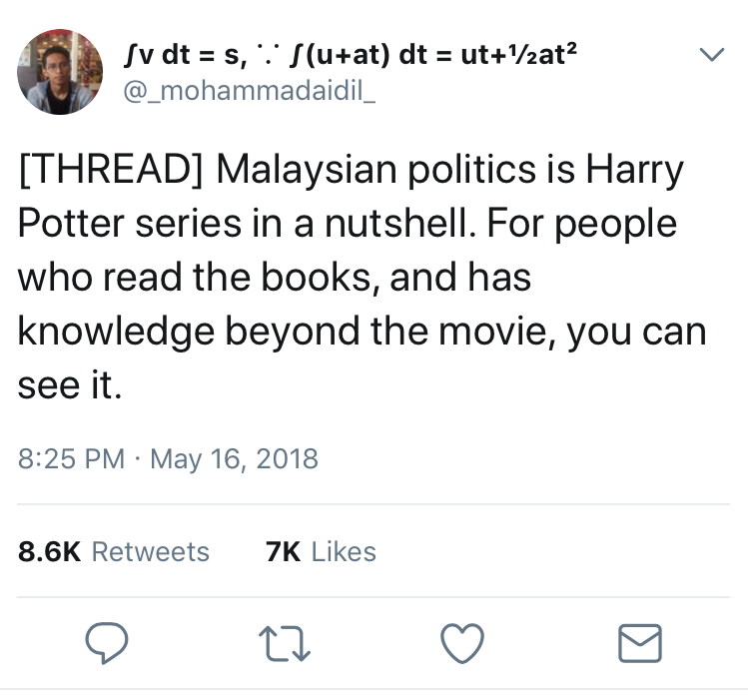Select the phrase "see it." ending the tweet
This screenshot has height=700, width=748.
(70, 385)
